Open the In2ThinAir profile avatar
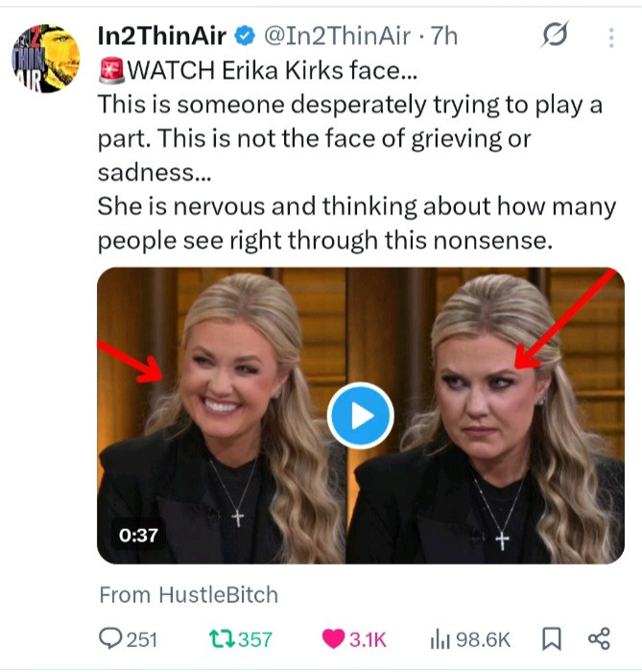The height and width of the screenshot is (672, 642). click(46, 59)
